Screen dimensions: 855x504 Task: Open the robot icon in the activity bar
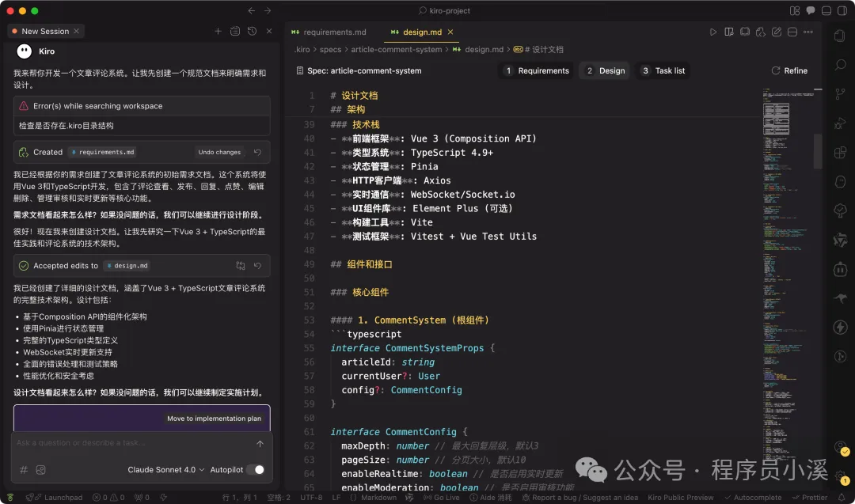840,269
